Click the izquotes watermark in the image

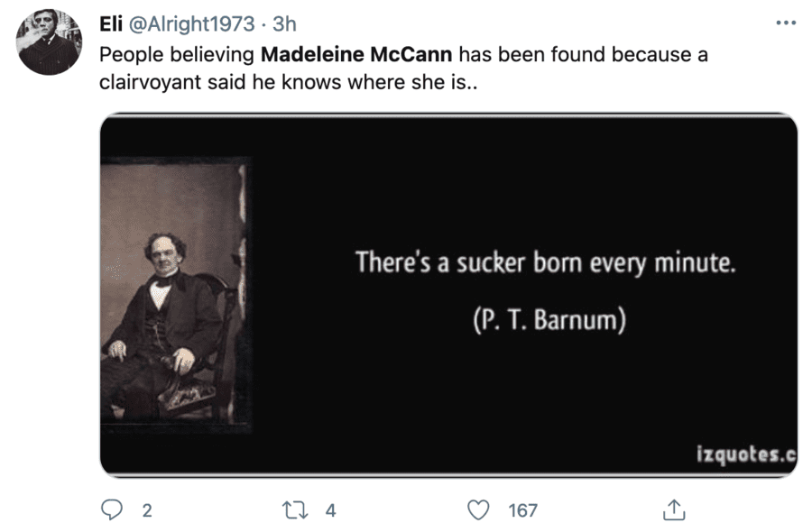745,454
